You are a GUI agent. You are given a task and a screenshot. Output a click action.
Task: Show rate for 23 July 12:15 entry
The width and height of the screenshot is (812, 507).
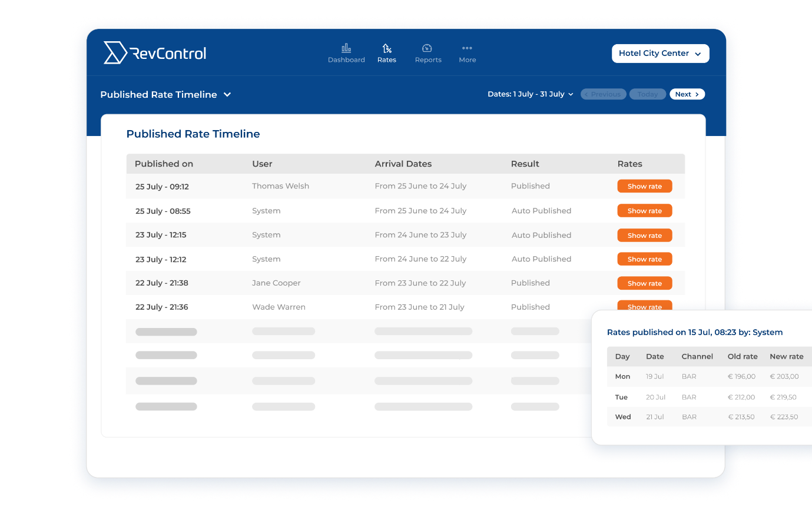pyautogui.click(x=644, y=235)
